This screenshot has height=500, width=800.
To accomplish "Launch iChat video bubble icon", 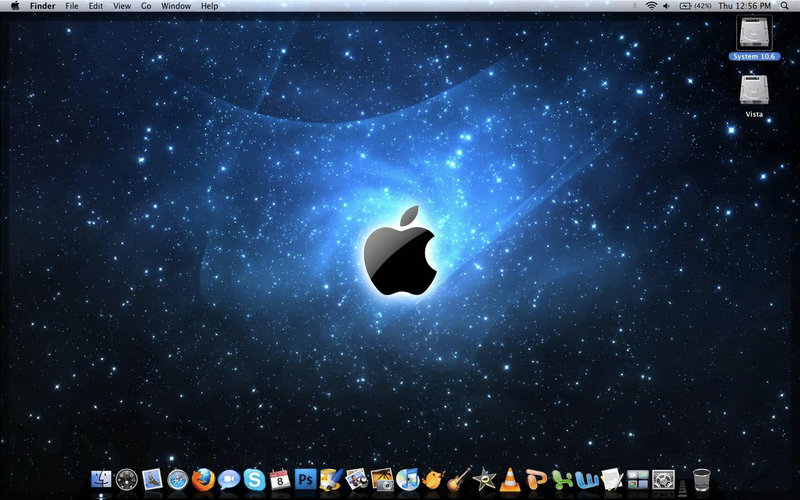I will point(229,480).
